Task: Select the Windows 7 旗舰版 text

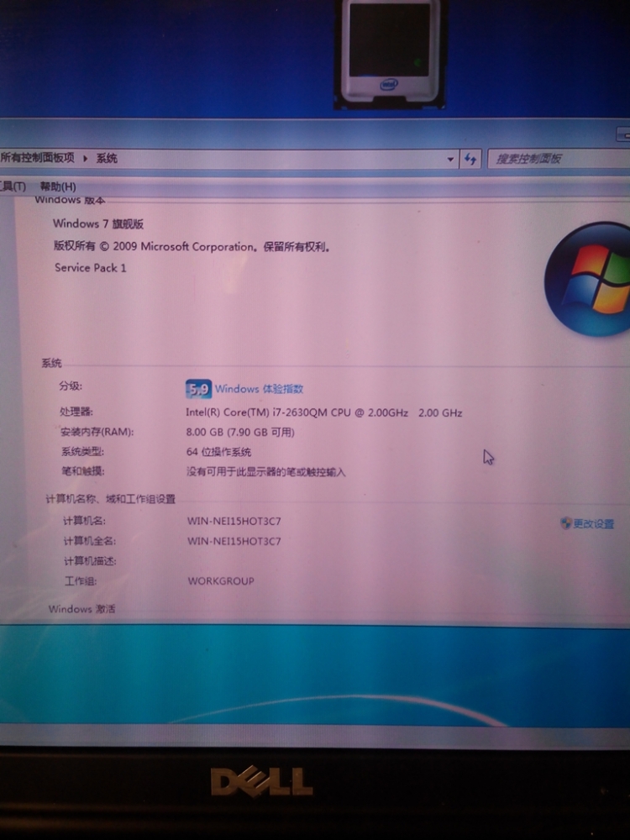Action: (98, 224)
